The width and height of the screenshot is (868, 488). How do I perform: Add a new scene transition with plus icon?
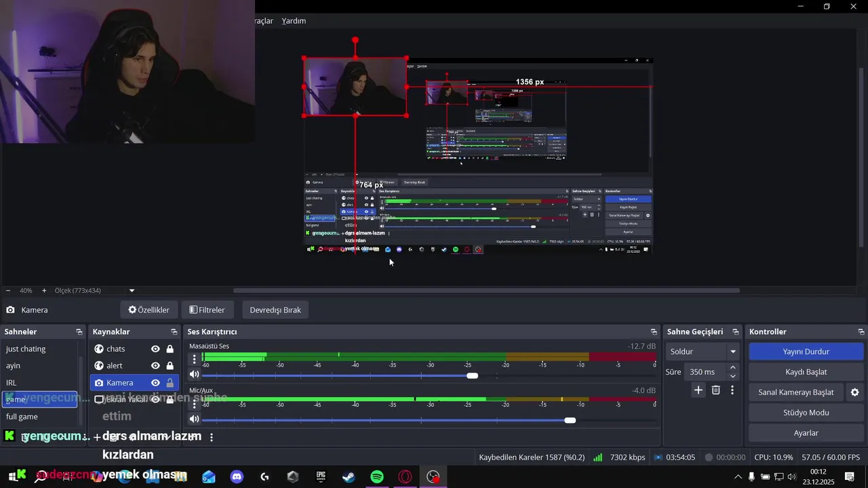(698, 390)
